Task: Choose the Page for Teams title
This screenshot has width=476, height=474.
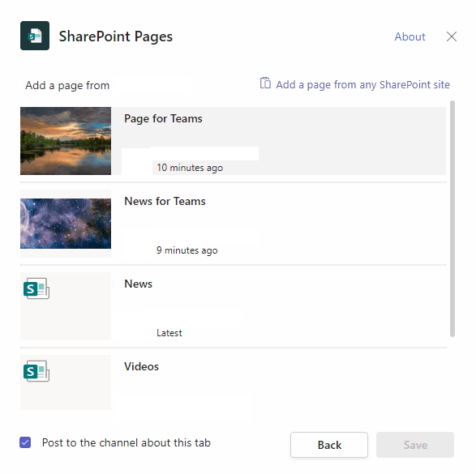Action: point(163,118)
